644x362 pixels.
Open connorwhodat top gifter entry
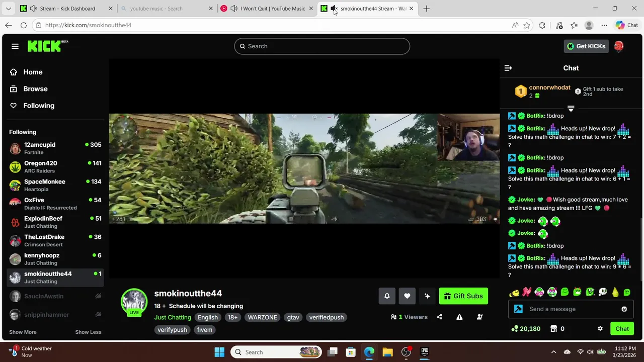tap(542, 91)
